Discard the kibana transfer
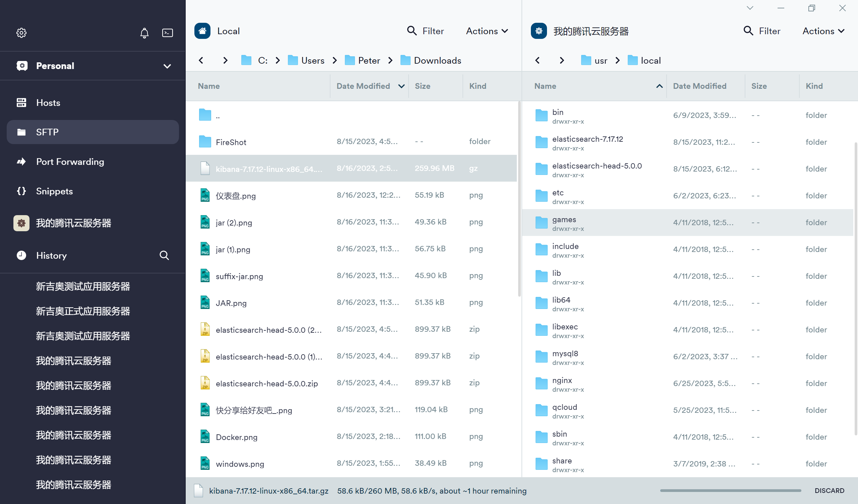858x504 pixels. pos(829,490)
